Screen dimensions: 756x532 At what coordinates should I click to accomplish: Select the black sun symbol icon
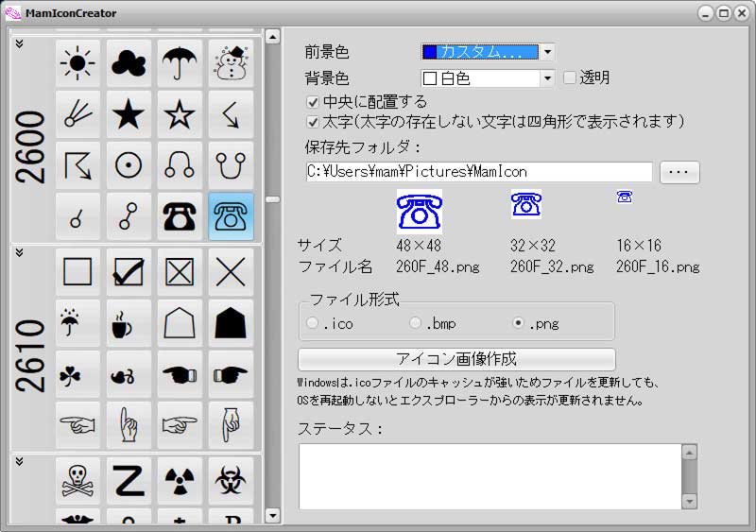click(77, 63)
